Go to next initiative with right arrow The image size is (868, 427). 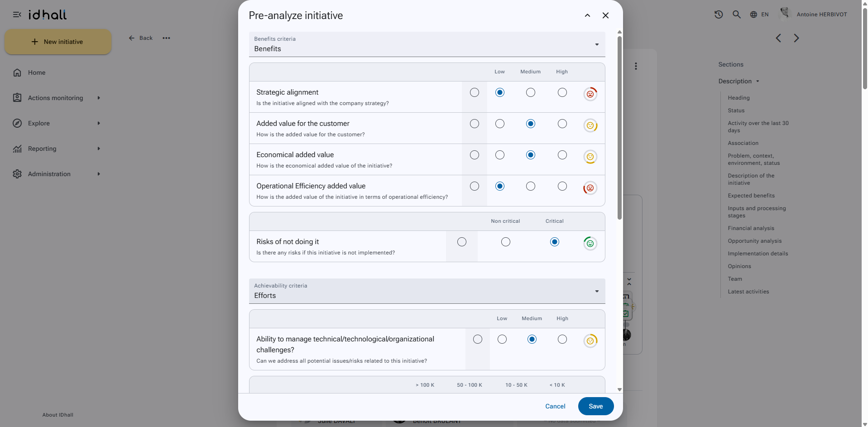[796, 38]
